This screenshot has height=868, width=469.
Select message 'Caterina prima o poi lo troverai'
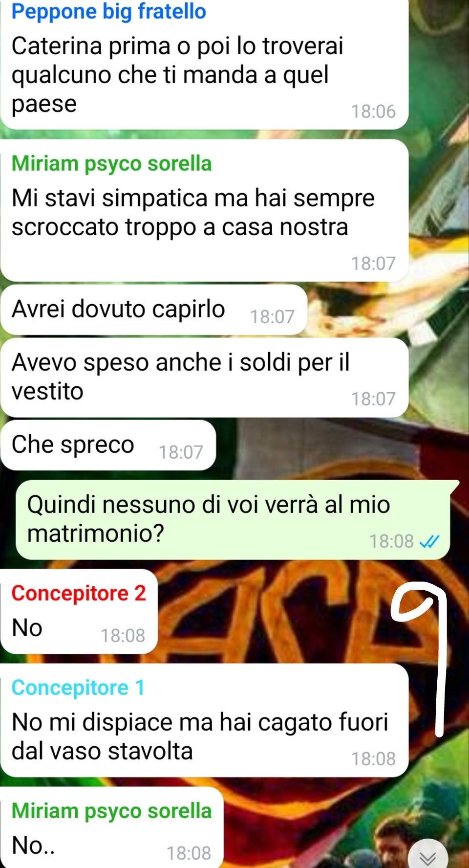204,65
